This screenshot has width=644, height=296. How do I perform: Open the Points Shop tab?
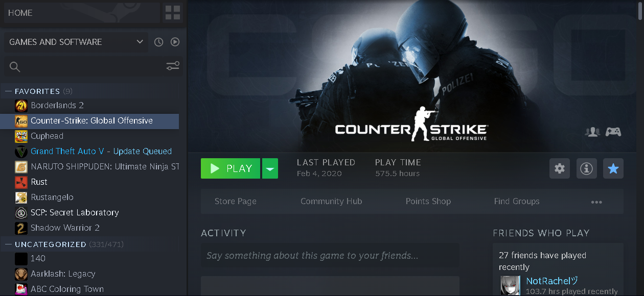pos(428,201)
